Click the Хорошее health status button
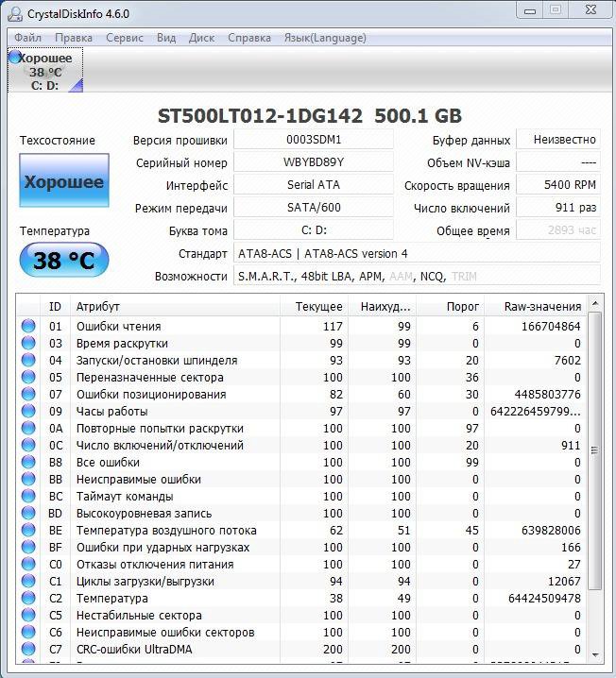Image resolution: width=616 pixels, height=678 pixels. (x=63, y=181)
